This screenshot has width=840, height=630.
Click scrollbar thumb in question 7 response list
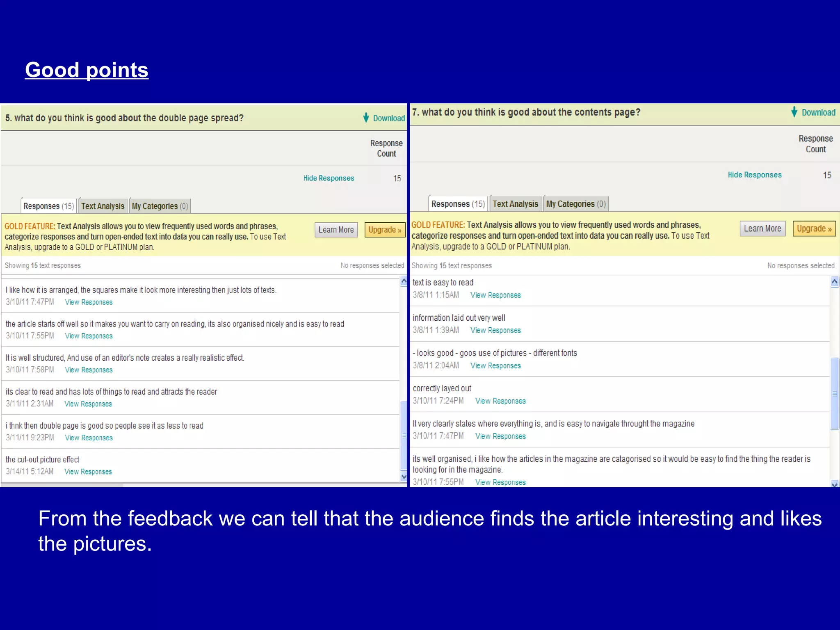[x=835, y=393]
